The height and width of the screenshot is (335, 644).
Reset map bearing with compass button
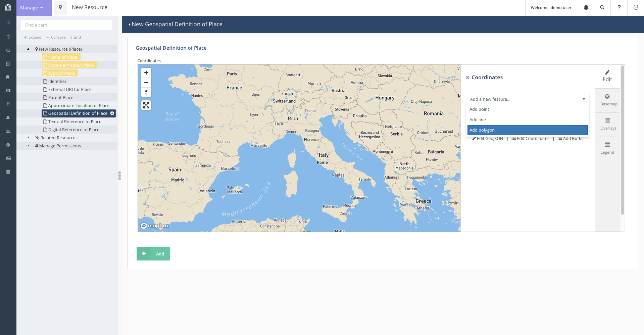146,92
